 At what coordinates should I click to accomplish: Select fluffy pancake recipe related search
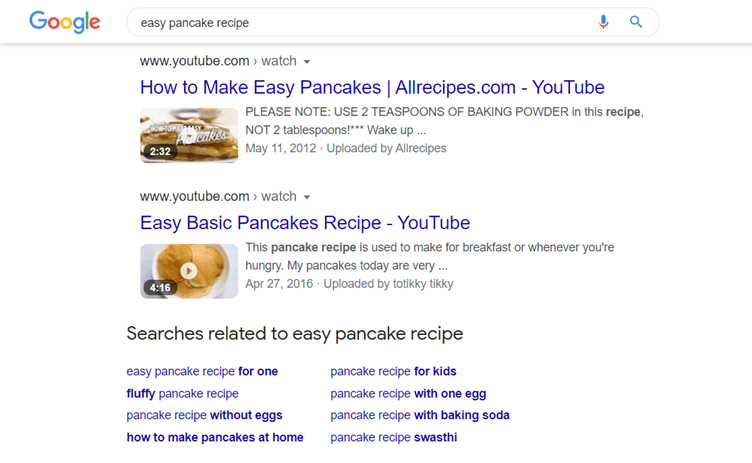pyautogui.click(x=182, y=393)
